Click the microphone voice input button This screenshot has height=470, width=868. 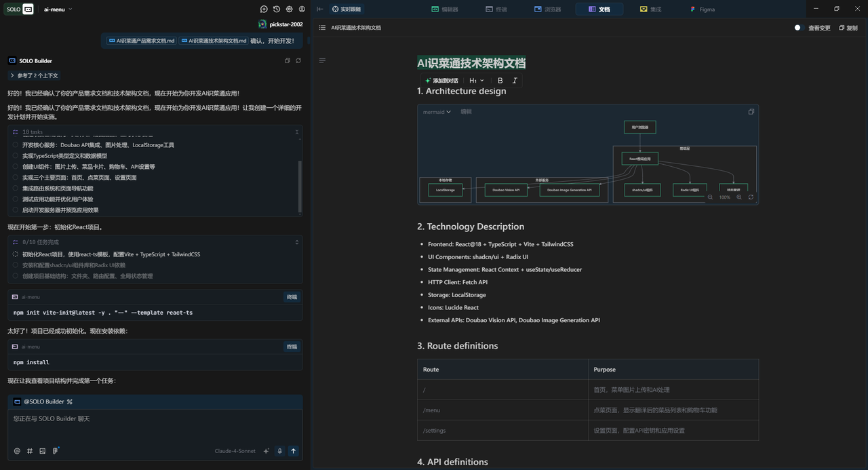point(279,451)
